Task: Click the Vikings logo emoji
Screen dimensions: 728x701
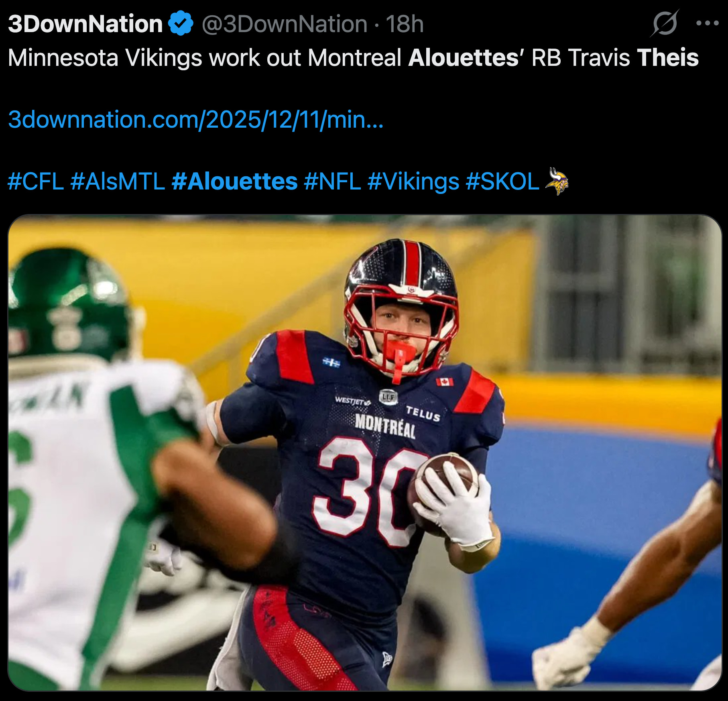Action: [557, 181]
